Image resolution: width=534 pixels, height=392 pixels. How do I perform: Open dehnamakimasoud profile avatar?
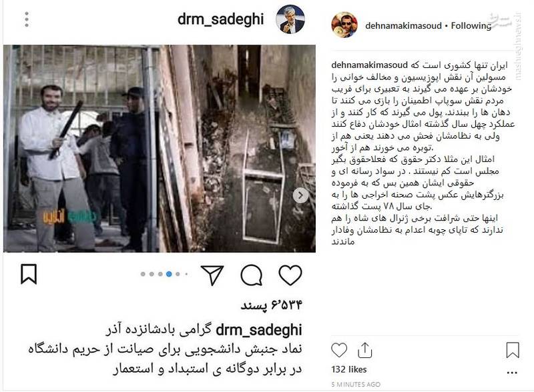(x=344, y=25)
